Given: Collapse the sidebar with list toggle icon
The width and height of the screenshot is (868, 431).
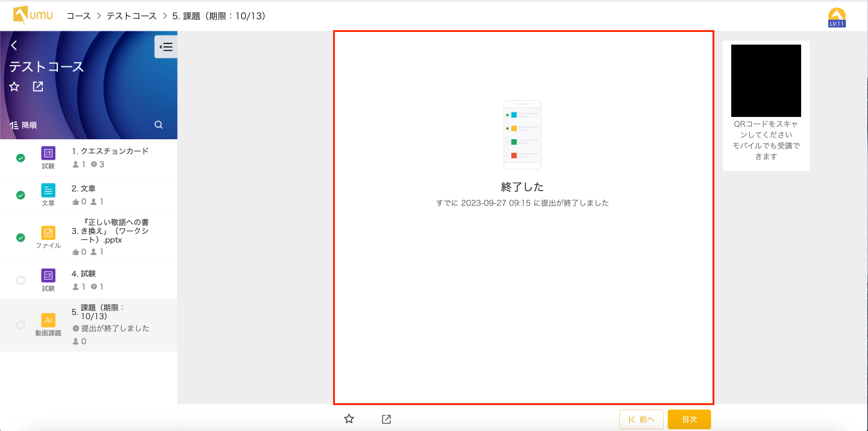Looking at the screenshot, I should (x=166, y=47).
